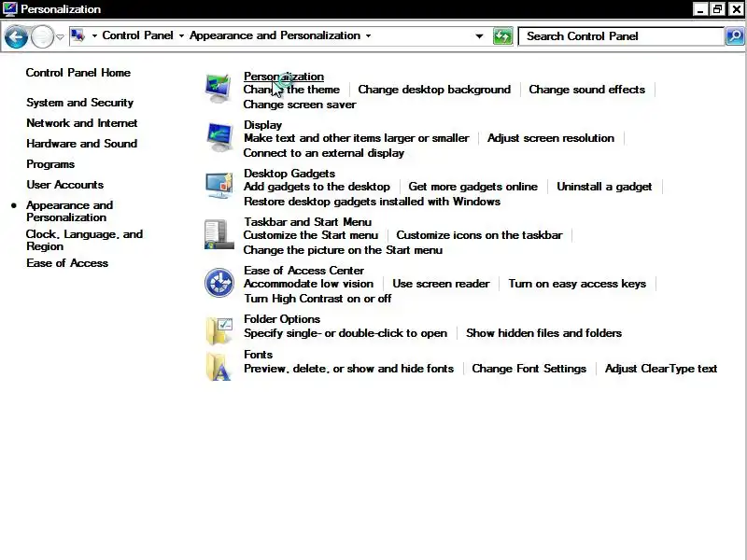Open Ease of Access sidebar category
The width and height of the screenshot is (747, 560).
coord(67,263)
